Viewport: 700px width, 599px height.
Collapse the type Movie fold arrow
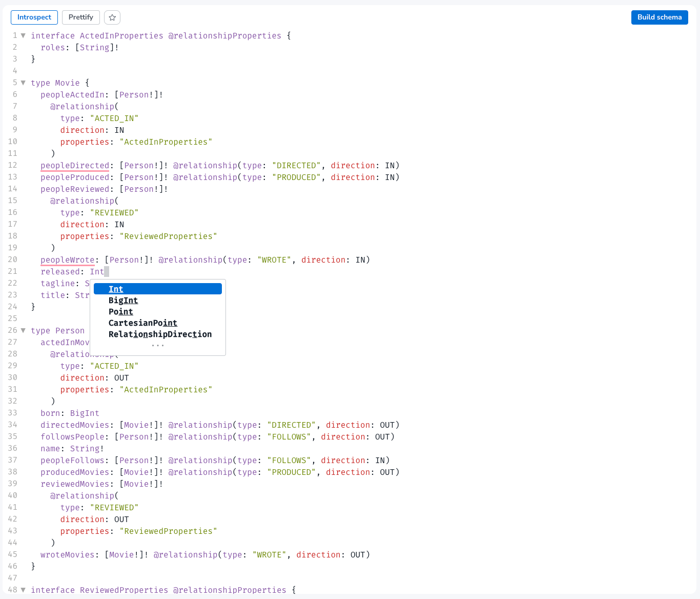tap(23, 83)
